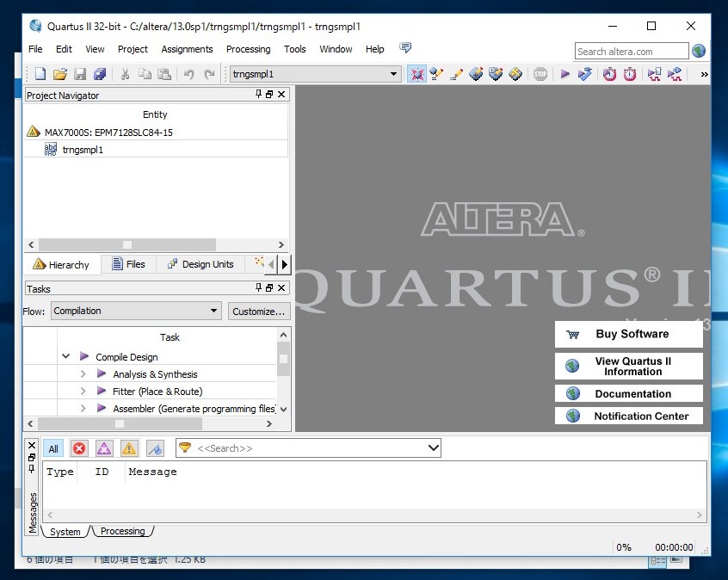Expand the Fitter (Place & Route) task

tap(83, 391)
